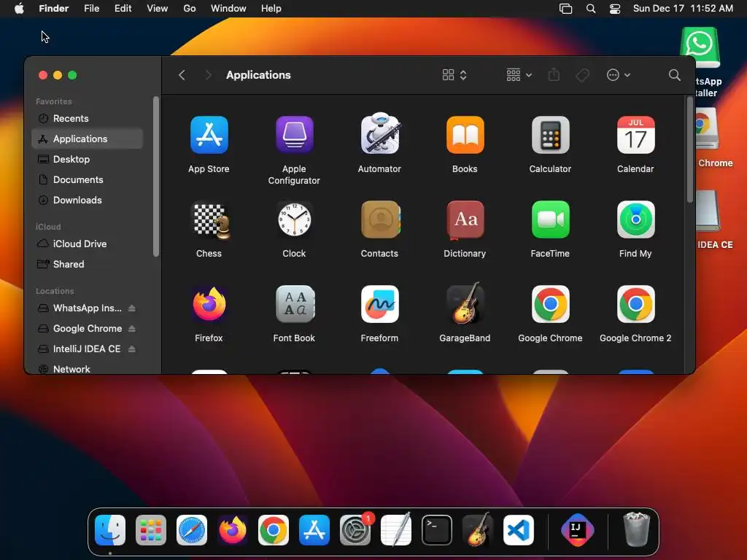
Task: Open Desktop in the sidebar
Action: pyautogui.click(x=88, y=160)
